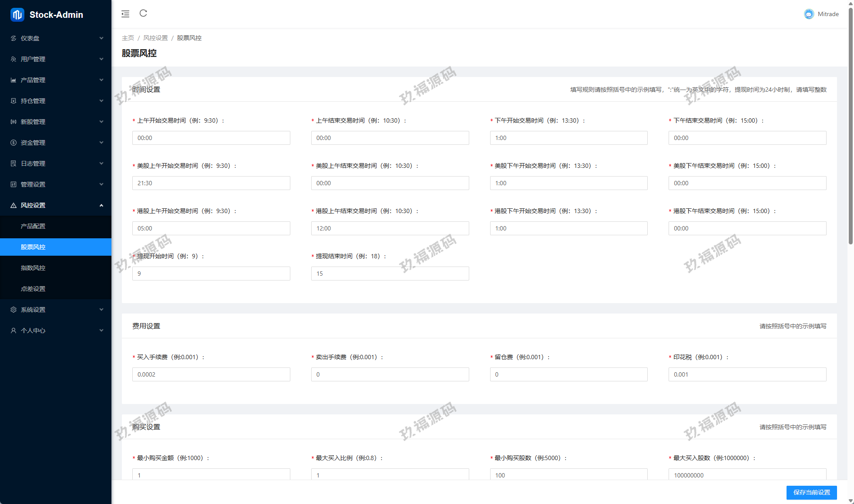Open the 产品配置 submenu item
The image size is (854, 504).
[33, 226]
